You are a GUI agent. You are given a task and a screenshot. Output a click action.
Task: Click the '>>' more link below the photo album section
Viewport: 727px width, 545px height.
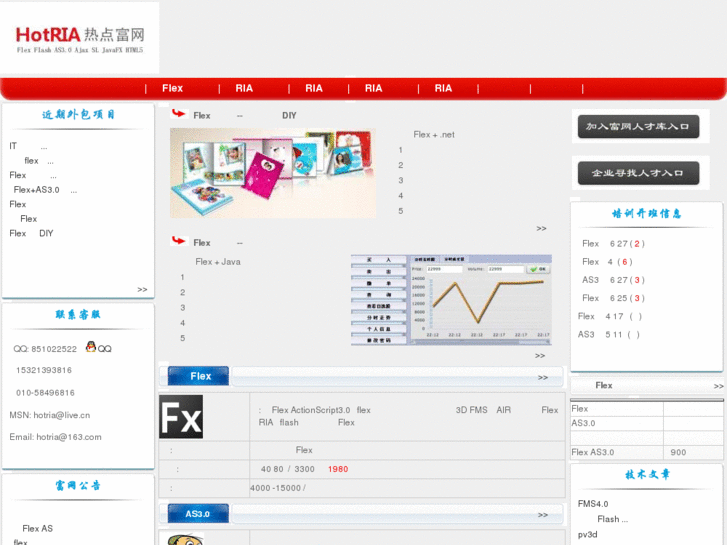541,228
